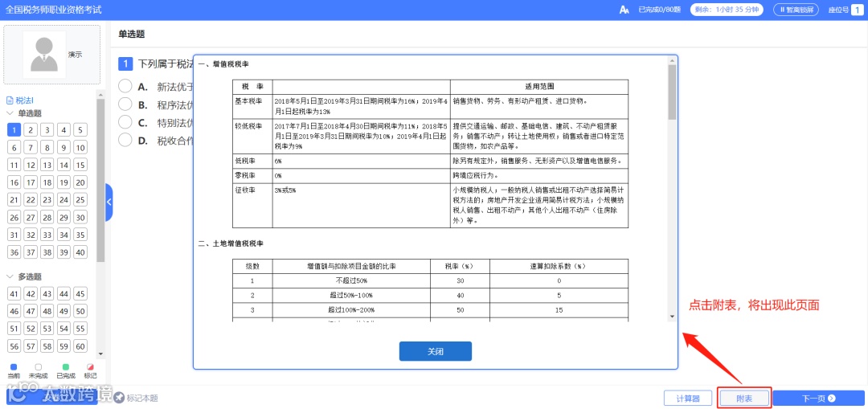The height and width of the screenshot is (409, 868).
Task: Click the 税法I subject label
Action: click(25, 100)
